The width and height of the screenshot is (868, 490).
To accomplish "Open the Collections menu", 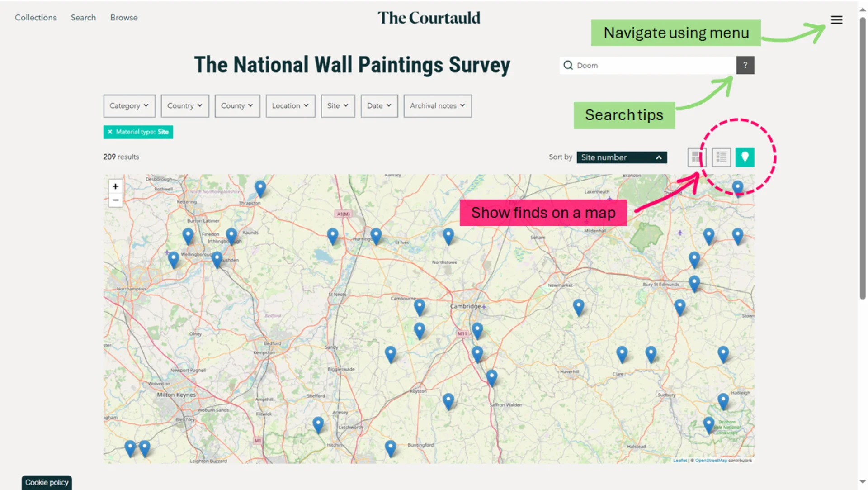I will coord(36,17).
